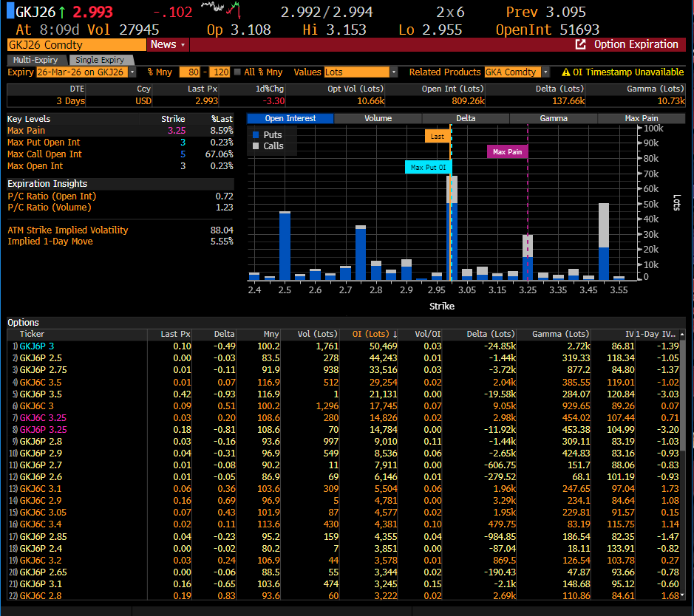Click the options table scroll up arrow
Screen dimensions: 694x616
click(682, 335)
